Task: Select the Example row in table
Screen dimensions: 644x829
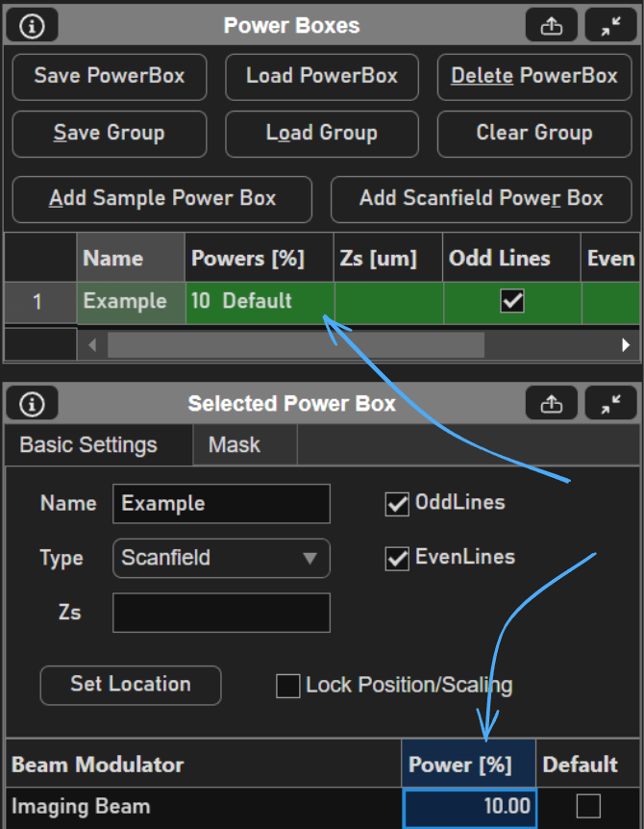Action: click(125, 302)
